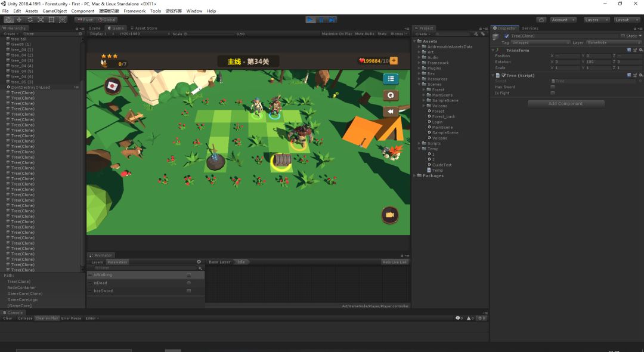This screenshot has width=644, height=352.
Task: Open the Layout dropdown
Action: tap(626, 20)
